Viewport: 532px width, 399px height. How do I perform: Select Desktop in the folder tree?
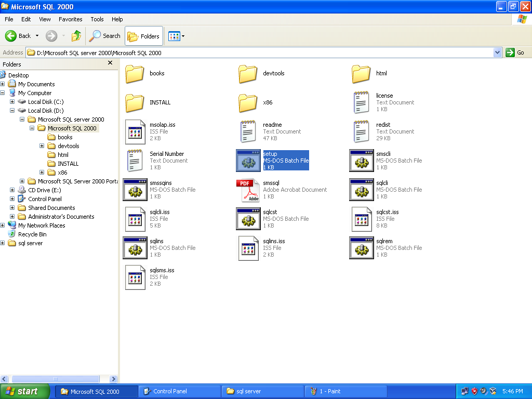click(x=18, y=75)
